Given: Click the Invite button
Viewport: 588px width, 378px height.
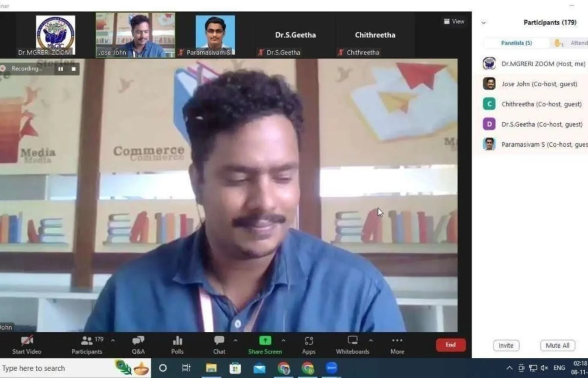Looking at the screenshot, I should 506,345.
